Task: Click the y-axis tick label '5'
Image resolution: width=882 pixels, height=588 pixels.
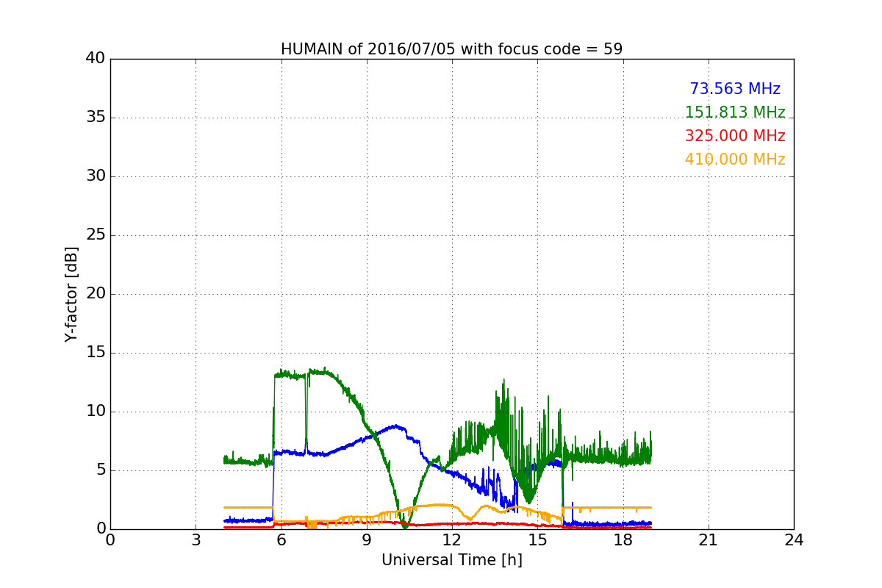Action: [x=100, y=470]
